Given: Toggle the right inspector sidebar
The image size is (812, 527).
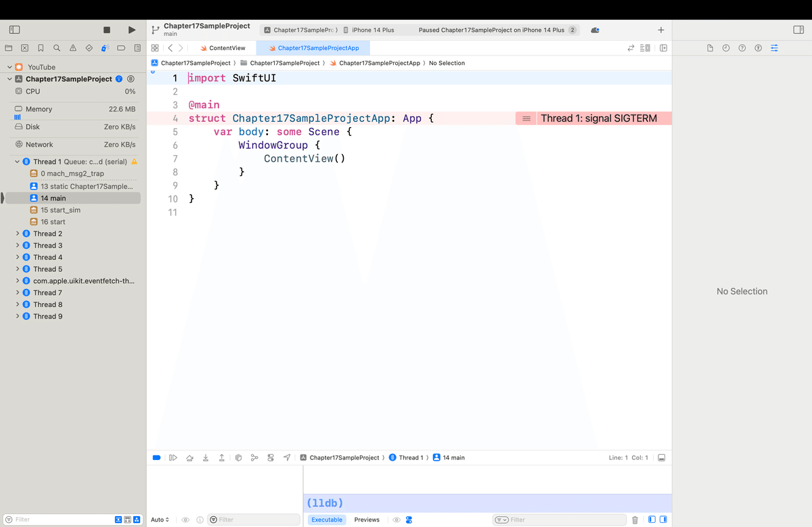Looking at the screenshot, I should coord(798,30).
